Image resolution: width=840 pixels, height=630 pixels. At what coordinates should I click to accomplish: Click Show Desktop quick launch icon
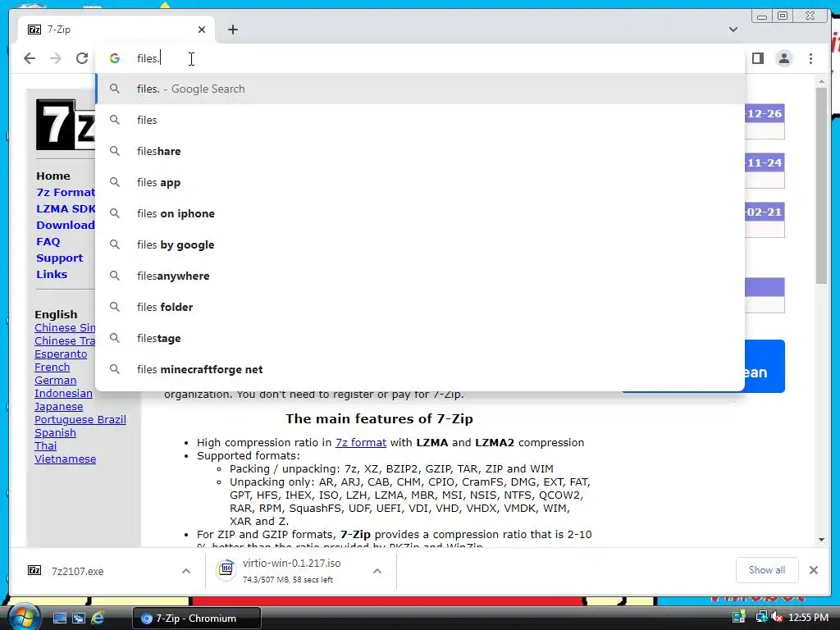59,619
